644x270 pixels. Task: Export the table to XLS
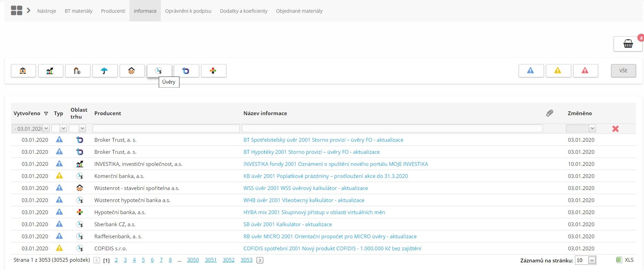click(625, 260)
